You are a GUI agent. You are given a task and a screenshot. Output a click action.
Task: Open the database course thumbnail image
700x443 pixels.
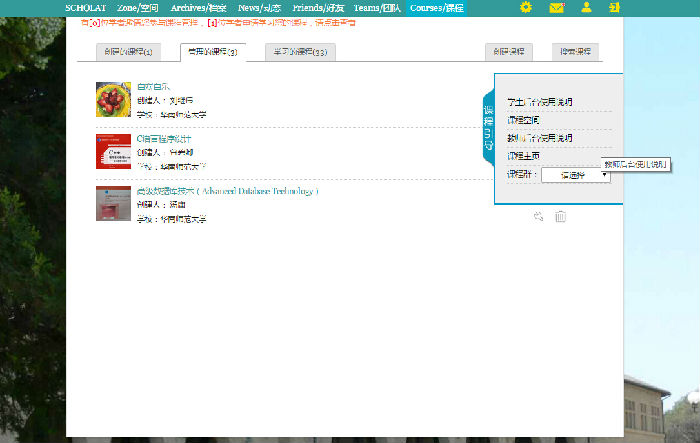tap(113, 203)
